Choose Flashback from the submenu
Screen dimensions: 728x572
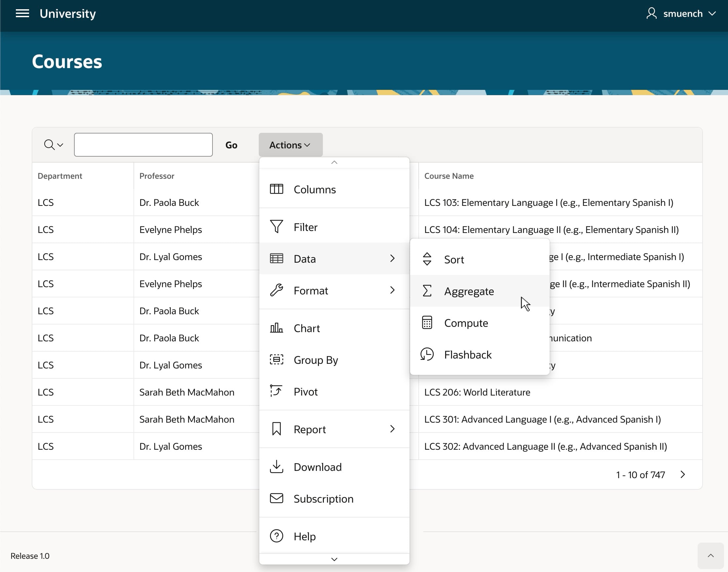click(x=468, y=354)
